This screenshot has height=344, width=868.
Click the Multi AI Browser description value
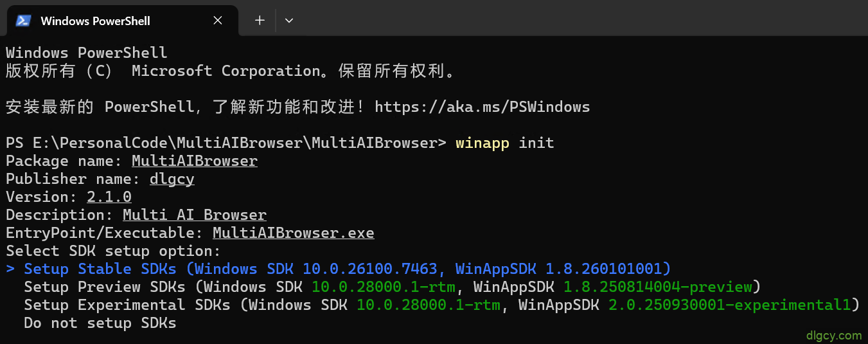click(x=194, y=215)
